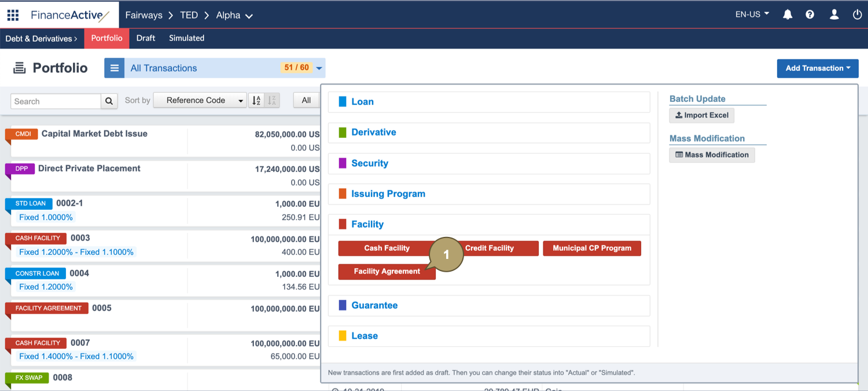Image resolution: width=868 pixels, height=391 pixels.
Task: Open the Debt & Derivatives menu
Action: pyautogui.click(x=41, y=38)
